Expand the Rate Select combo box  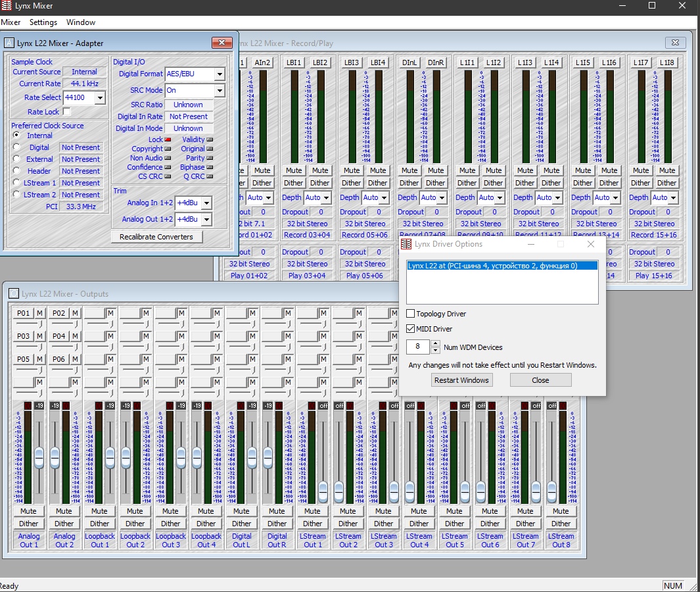click(x=100, y=98)
